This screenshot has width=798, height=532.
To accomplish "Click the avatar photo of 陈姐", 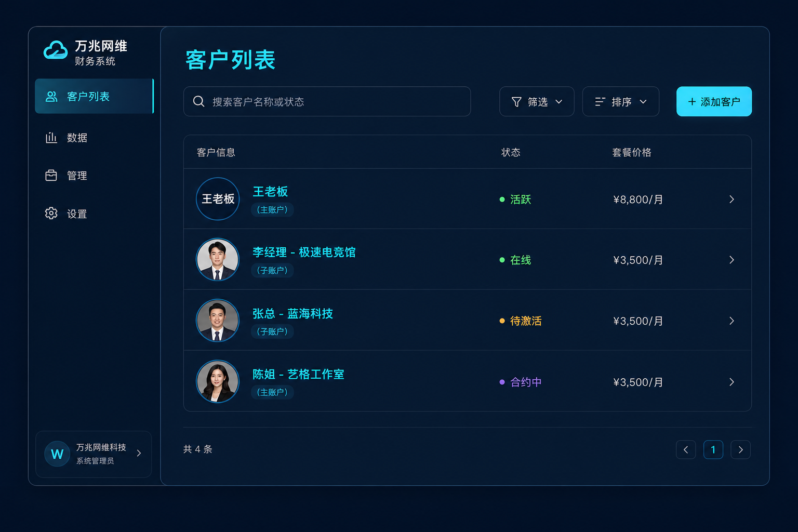I will (x=218, y=382).
